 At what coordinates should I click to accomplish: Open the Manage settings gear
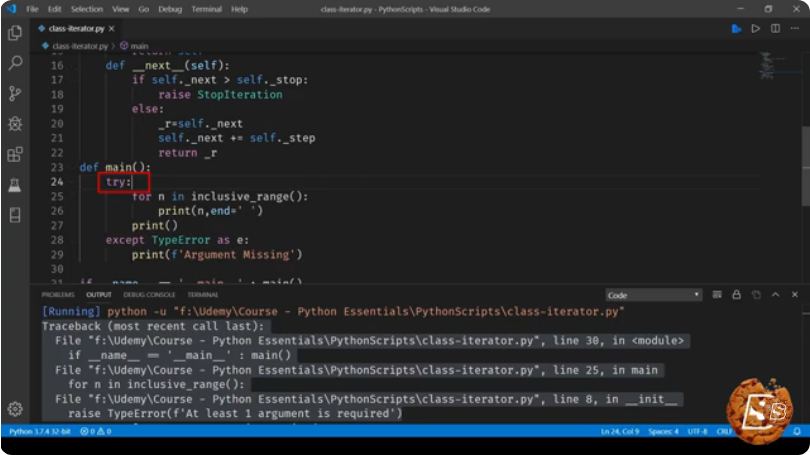coord(15,409)
